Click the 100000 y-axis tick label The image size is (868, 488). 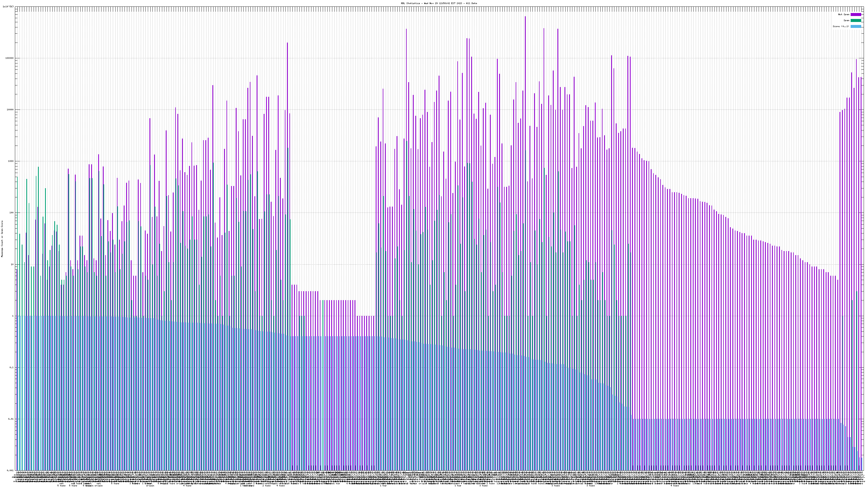[9, 58]
